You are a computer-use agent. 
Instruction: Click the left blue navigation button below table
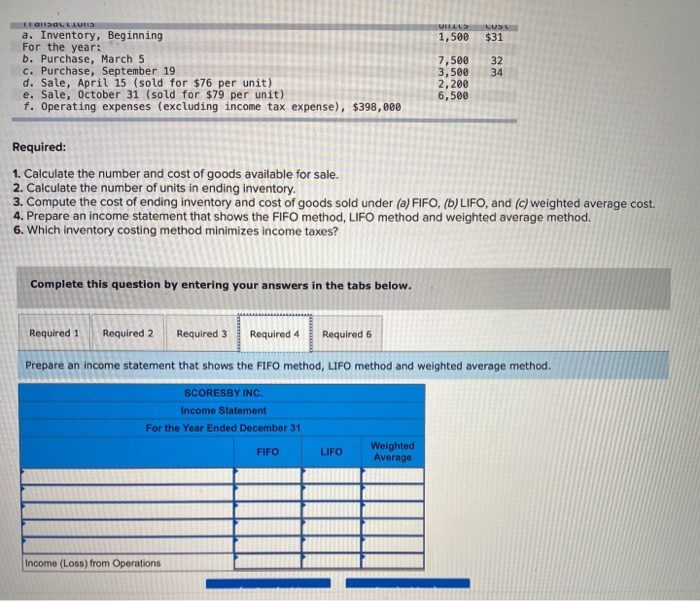[x=268, y=583]
